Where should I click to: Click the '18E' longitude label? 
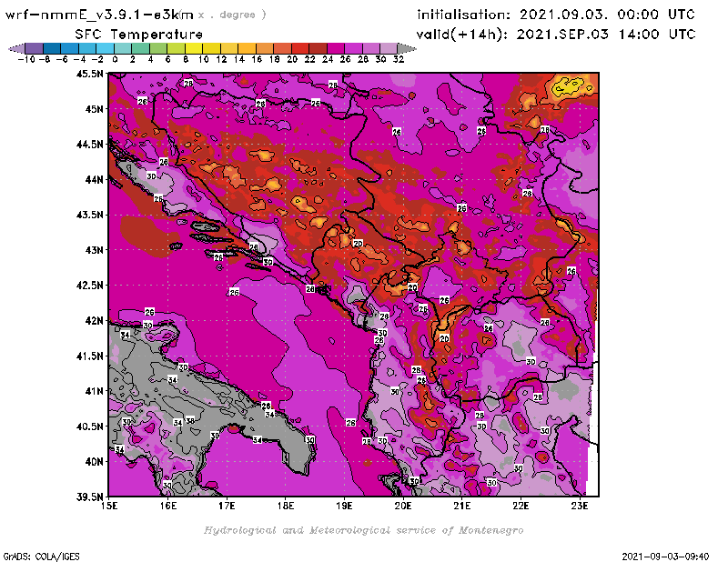[286, 506]
